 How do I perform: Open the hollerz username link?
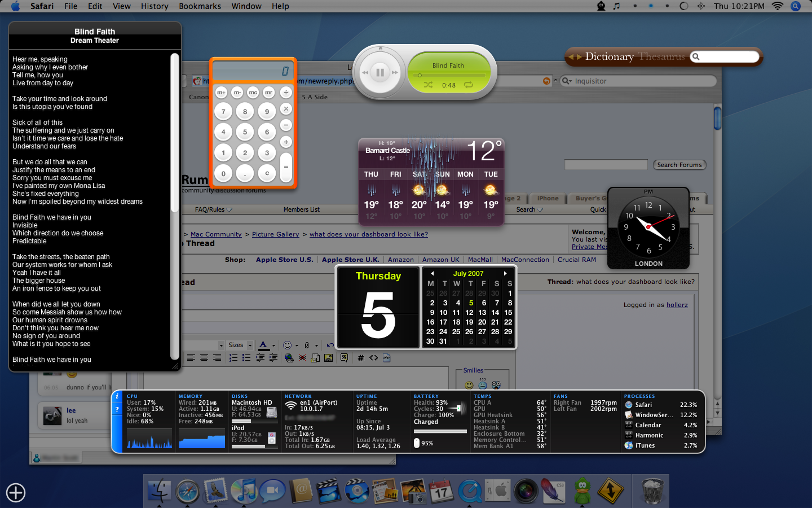tap(677, 305)
